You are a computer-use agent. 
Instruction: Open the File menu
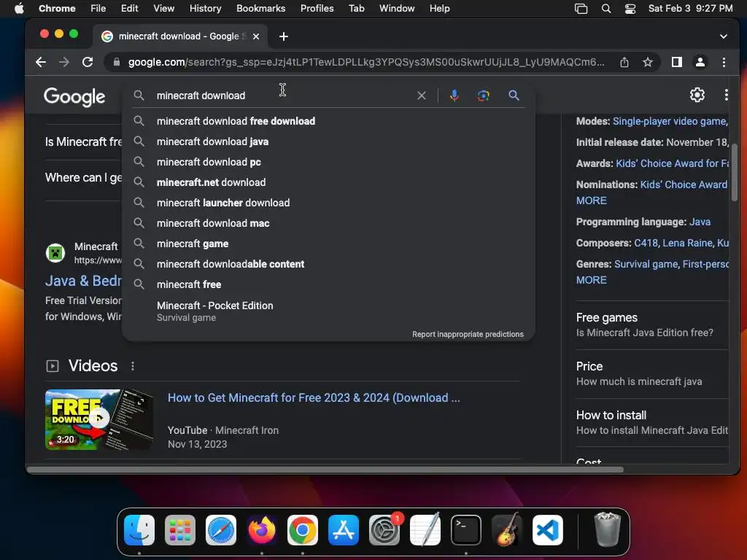click(x=98, y=9)
